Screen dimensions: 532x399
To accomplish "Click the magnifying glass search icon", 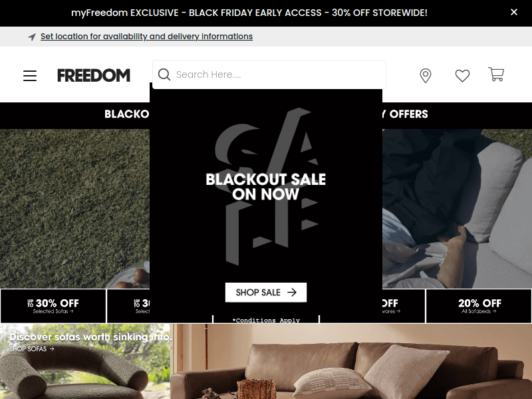I will point(164,74).
